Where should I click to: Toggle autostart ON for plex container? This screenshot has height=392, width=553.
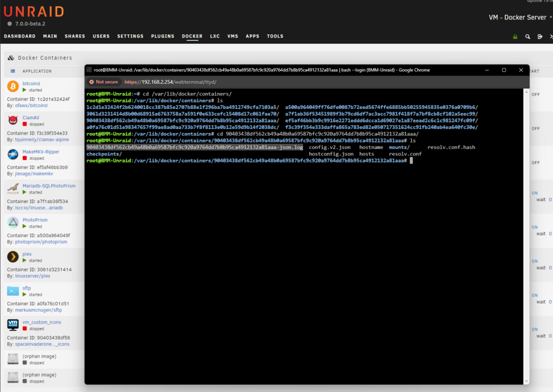[x=535, y=261]
